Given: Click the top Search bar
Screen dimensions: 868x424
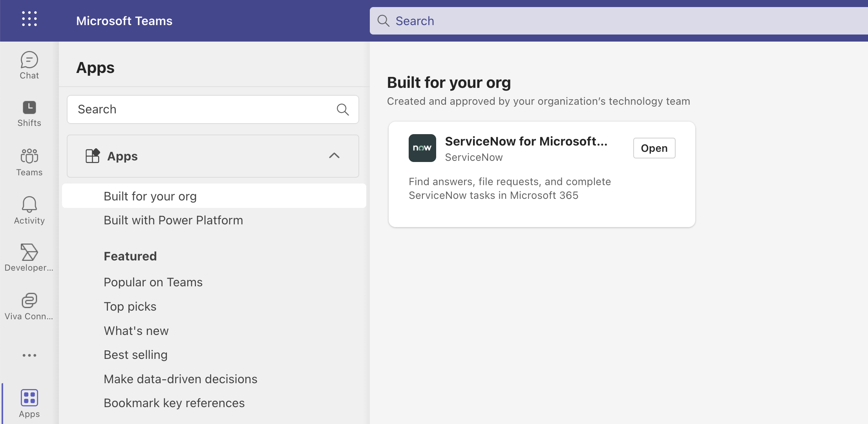Looking at the screenshot, I should [x=619, y=21].
